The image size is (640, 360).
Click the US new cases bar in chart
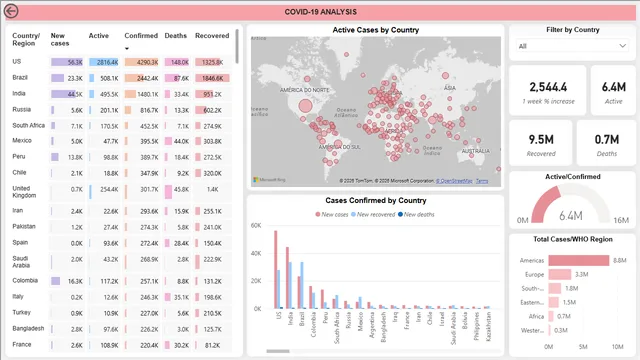pyautogui.click(x=276, y=269)
